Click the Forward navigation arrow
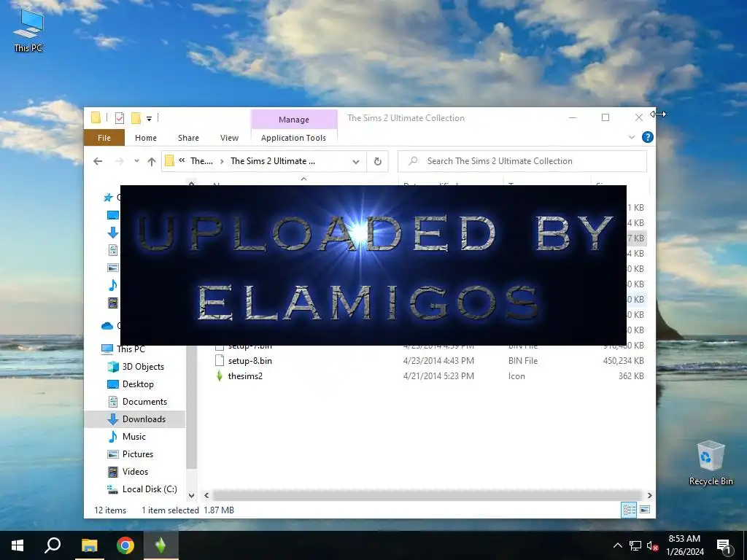Screen dimensions: 747x560 pos(119,161)
